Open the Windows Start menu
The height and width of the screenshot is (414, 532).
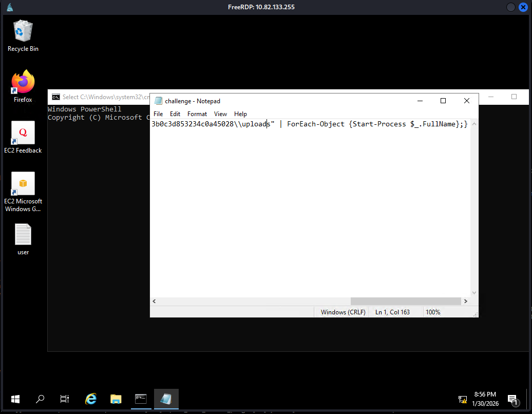coord(15,399)
